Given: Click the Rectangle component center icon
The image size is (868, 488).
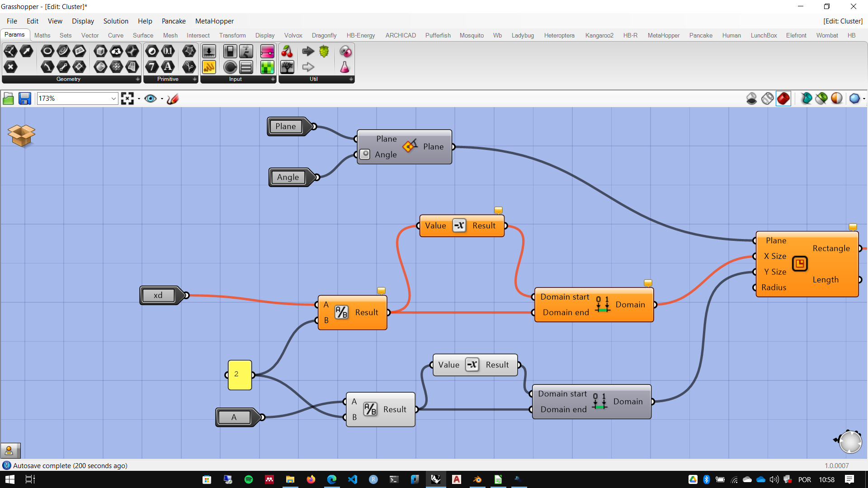Looking at the screenshot, I should coord(800,263).
